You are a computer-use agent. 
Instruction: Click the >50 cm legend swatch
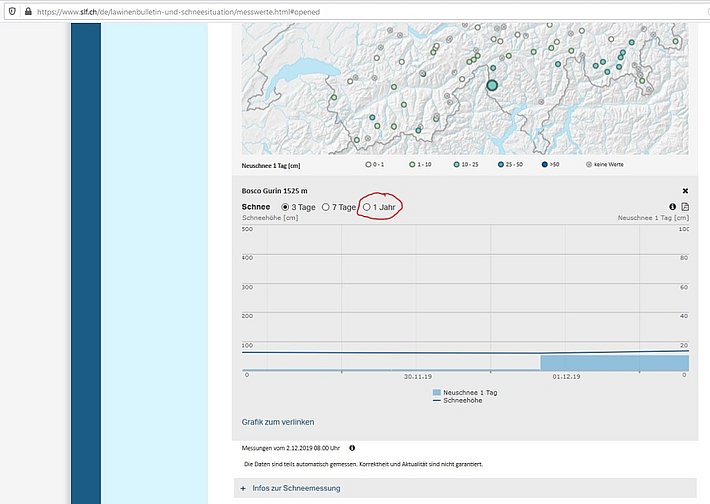[544, 164]
